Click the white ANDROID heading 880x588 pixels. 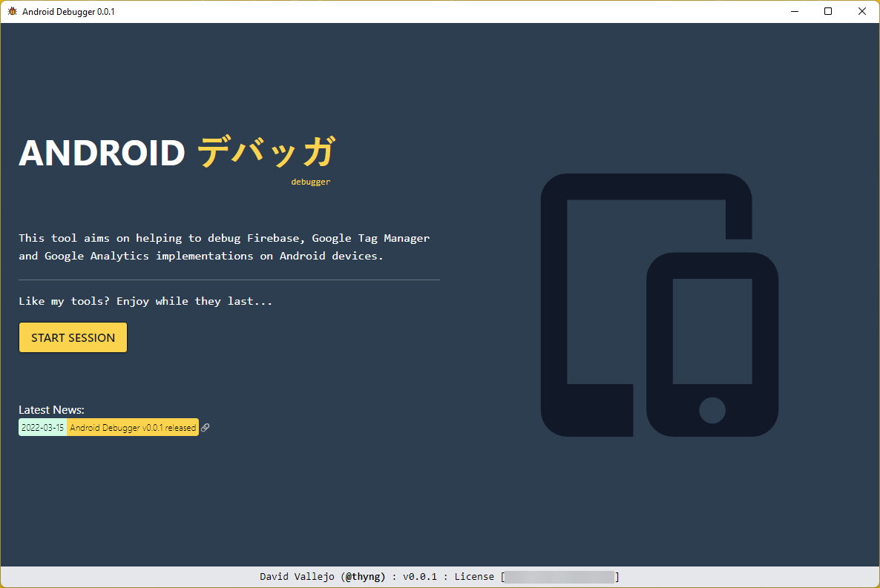pyautogui.click(x=102, y=153)
